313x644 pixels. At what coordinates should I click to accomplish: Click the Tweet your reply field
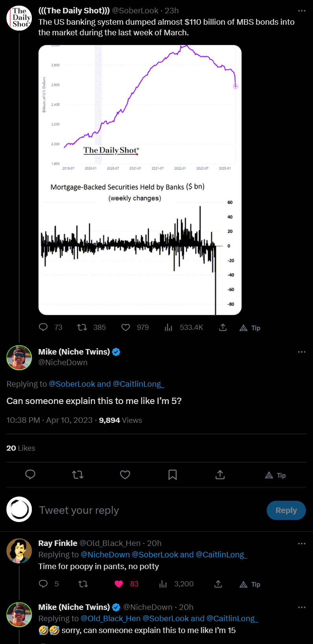(x=149, y=510)
